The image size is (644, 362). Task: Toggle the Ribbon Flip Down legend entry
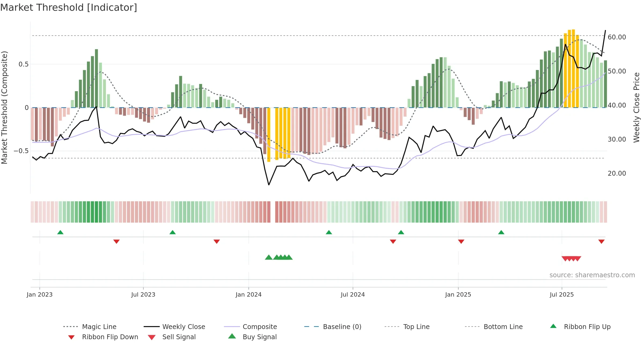[x=103, y=337]
